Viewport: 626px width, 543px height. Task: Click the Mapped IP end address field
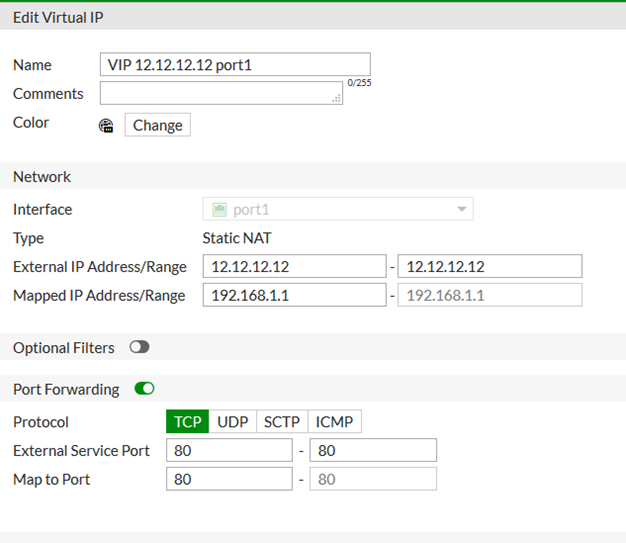(490, 295)
